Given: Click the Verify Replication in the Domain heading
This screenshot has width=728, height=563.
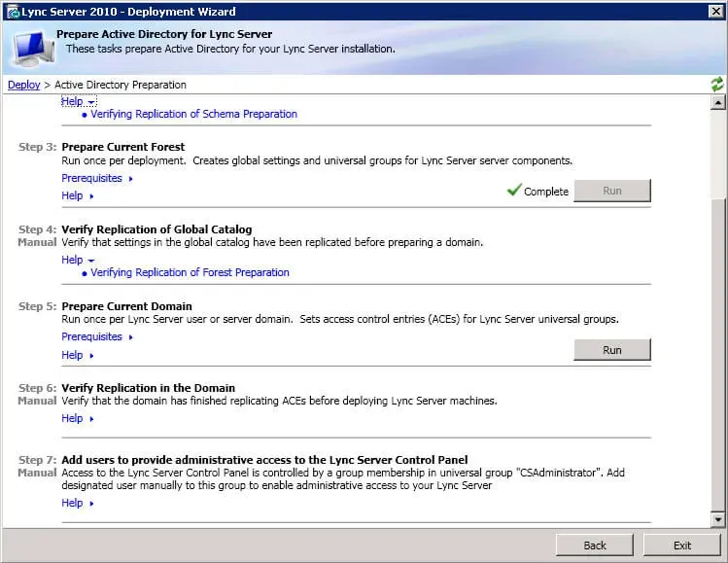Looking at the screenshot, I should (148, 388).
